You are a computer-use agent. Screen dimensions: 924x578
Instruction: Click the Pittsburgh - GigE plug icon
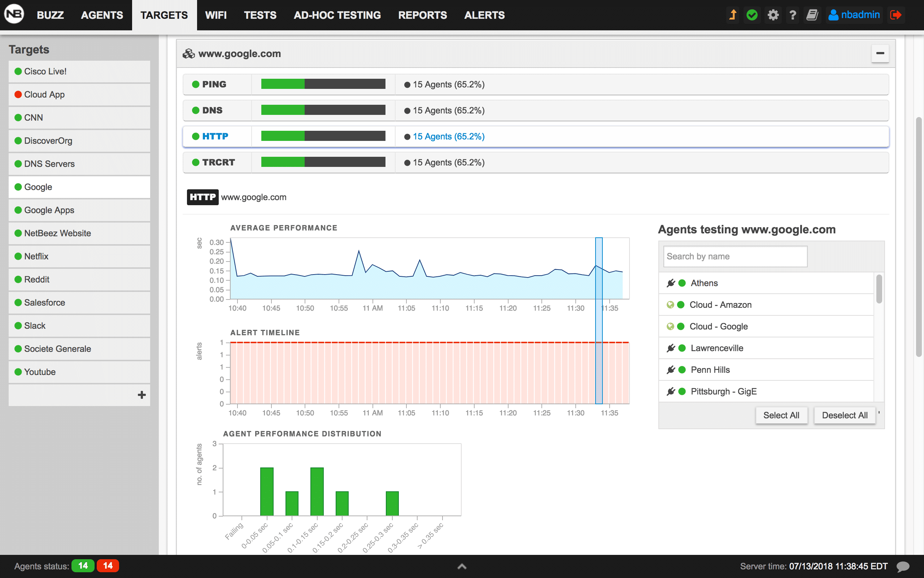[x=671, y=392]
